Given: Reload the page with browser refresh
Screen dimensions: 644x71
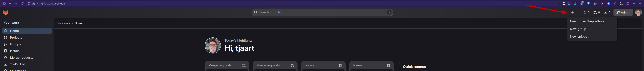Looking at the screenshot, I should pos(22,4).
